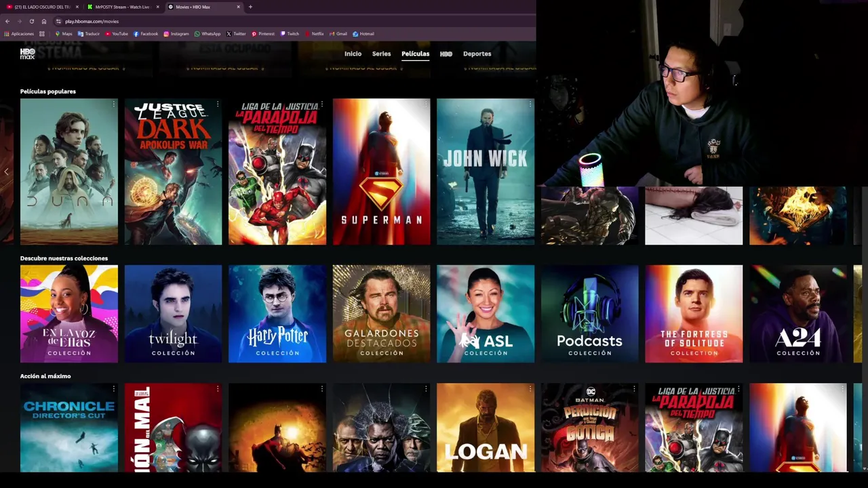Viewport: 868px width, 488px height.
Task: Open a new browser tab with plus
Action: click(250, 7)
